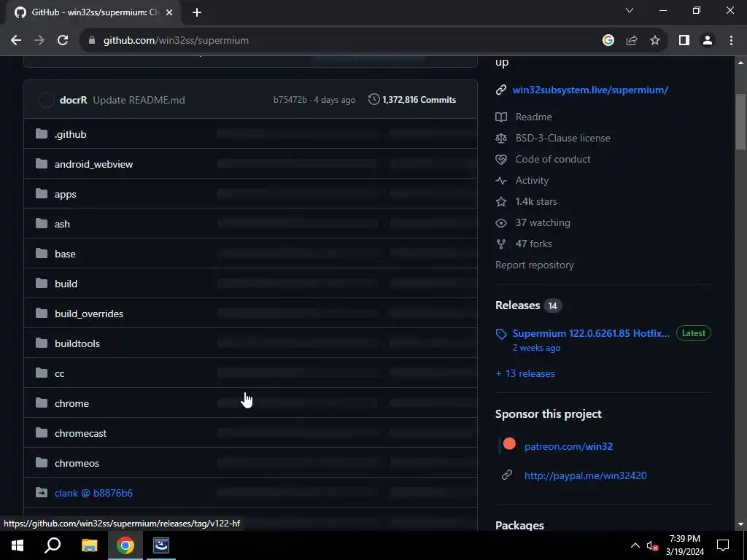Image resolution: width=747 pixels, height=560 pixels.
Task: Open Windows taskbar search
Action: click(x=53, y=545)
